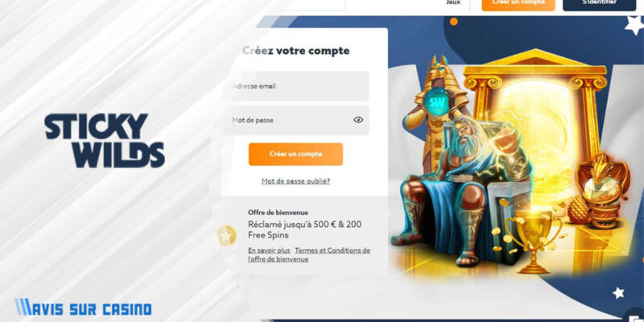Click the Sticky Wilds logo
The width and height of the screenshot is (644, 322).
click(105, 140)
